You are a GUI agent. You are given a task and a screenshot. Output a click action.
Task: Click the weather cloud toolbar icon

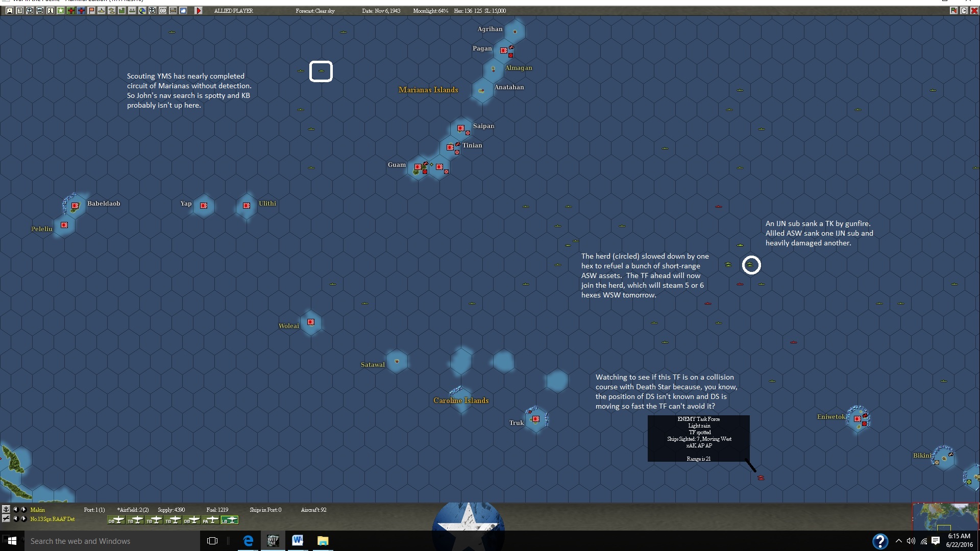pyautogui.click(x=183, y=11)
